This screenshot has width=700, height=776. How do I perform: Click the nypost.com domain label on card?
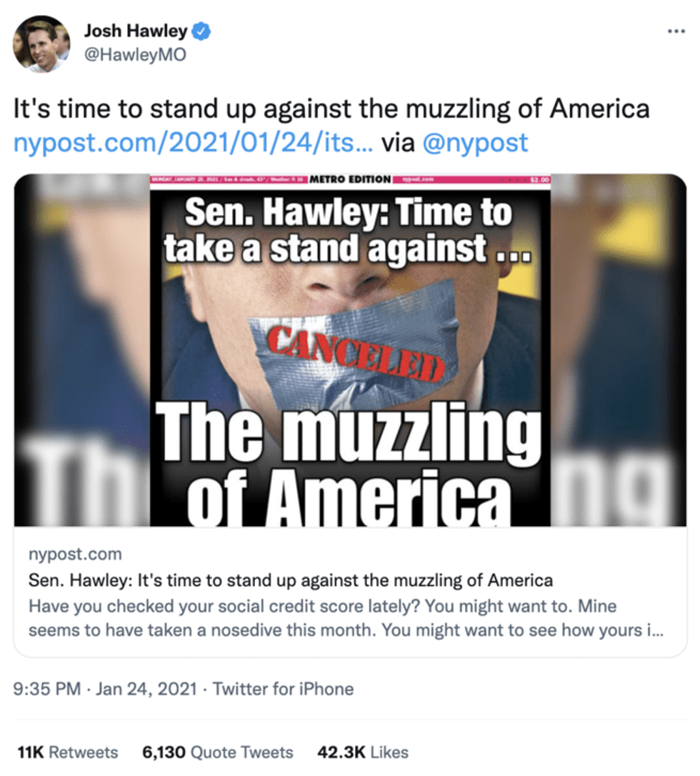point(74,554)
